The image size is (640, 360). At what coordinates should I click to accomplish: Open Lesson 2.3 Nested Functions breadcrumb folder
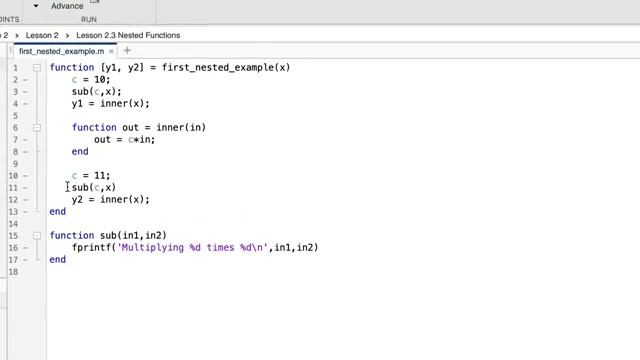coord(128,35)
